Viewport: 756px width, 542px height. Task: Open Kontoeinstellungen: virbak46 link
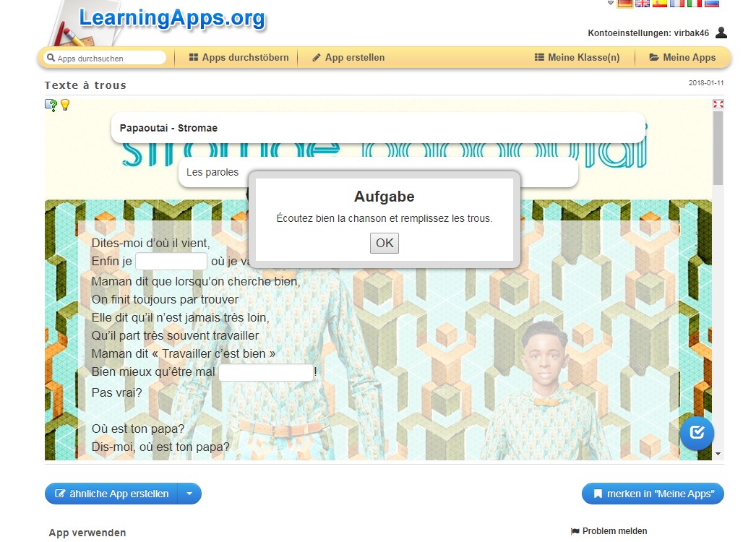coord(648,33)
